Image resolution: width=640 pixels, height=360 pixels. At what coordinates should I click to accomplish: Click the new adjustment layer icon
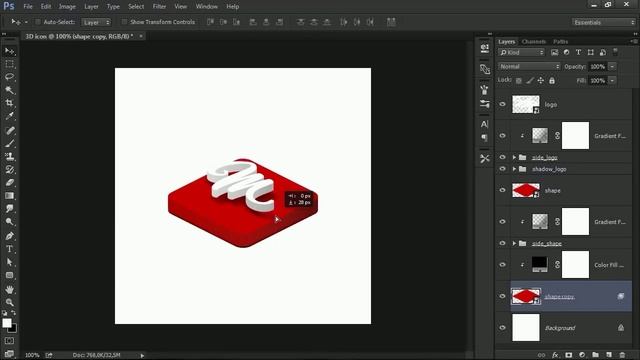(x=582, y=355)
